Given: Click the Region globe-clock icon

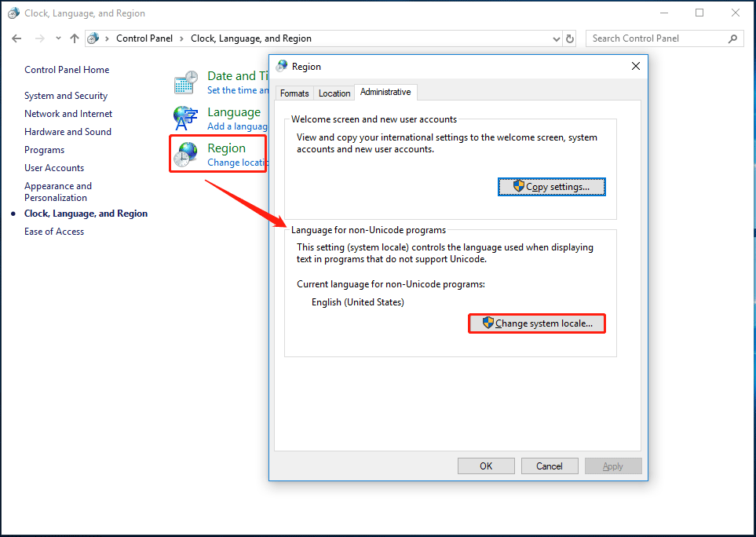Looking at the screenshot, I should coord(185,154).
